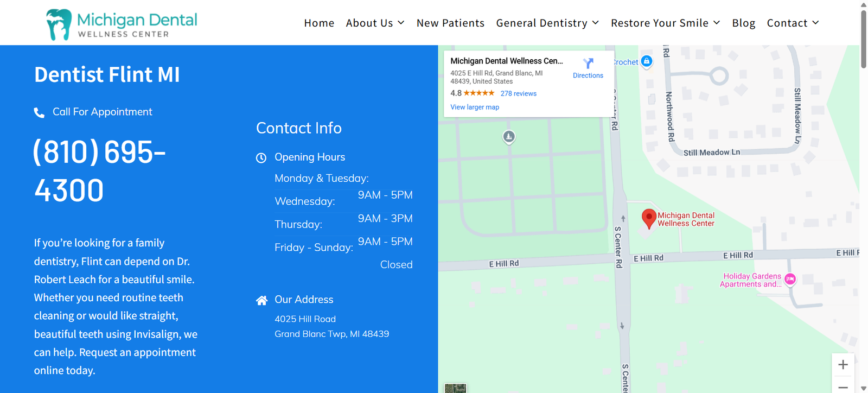Zoom out the map with minus button
Screen dimensions: 868x393
843,386
